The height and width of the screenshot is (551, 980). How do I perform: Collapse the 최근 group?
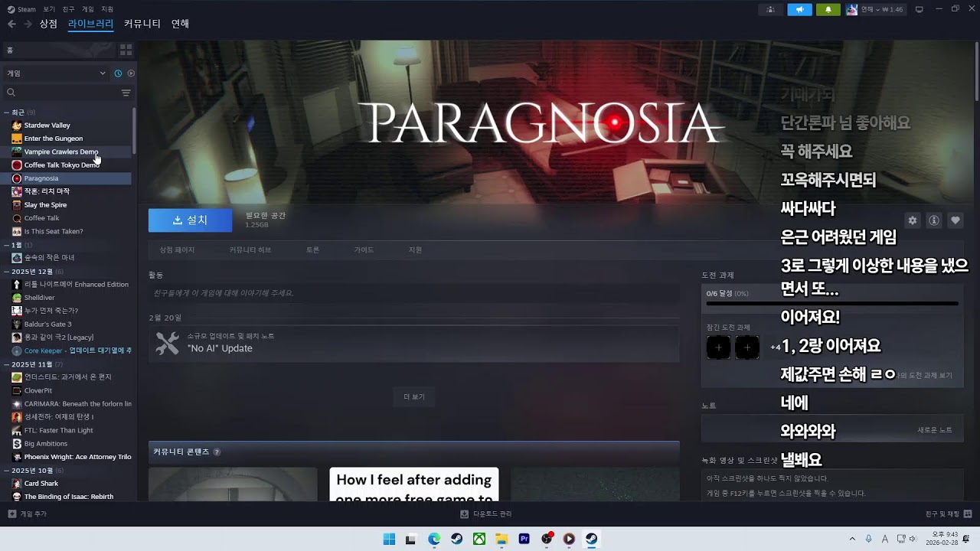(x=6, y=112)
